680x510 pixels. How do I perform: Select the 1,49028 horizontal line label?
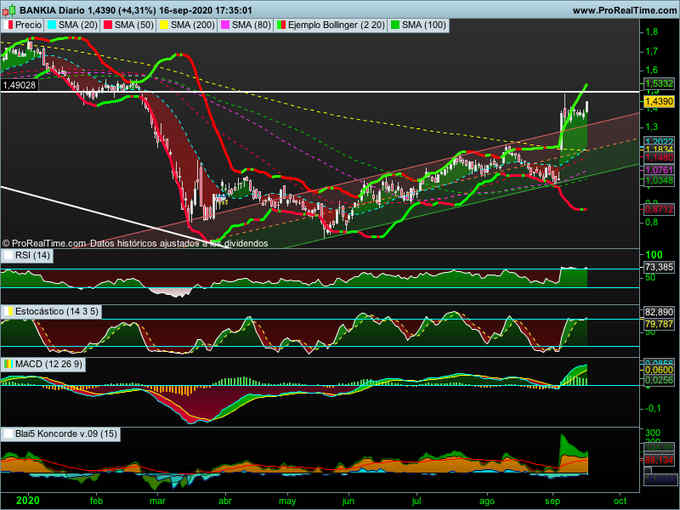coord(19,85)
